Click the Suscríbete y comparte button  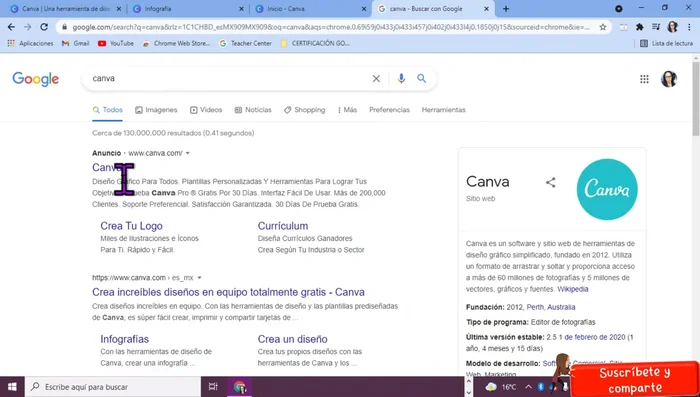[x=634, y=380]
